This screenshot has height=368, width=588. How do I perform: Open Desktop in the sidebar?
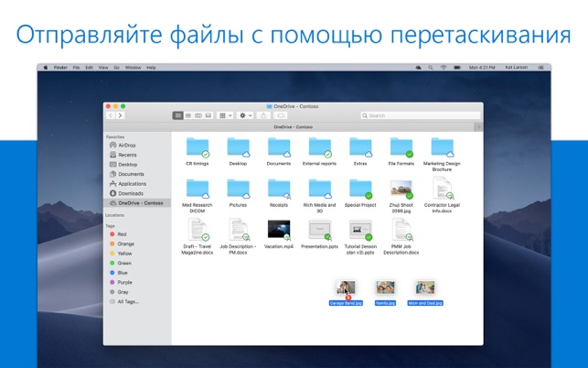[123, 165]
